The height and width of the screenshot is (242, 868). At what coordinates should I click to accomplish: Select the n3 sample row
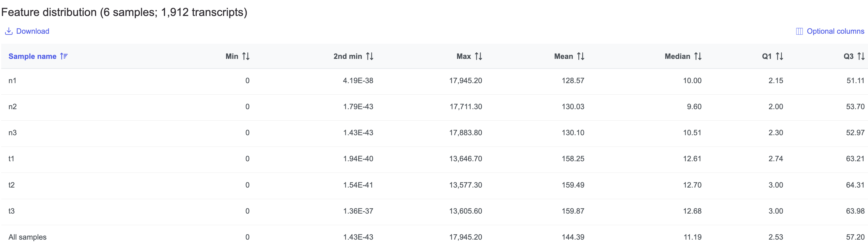point(12,133)
